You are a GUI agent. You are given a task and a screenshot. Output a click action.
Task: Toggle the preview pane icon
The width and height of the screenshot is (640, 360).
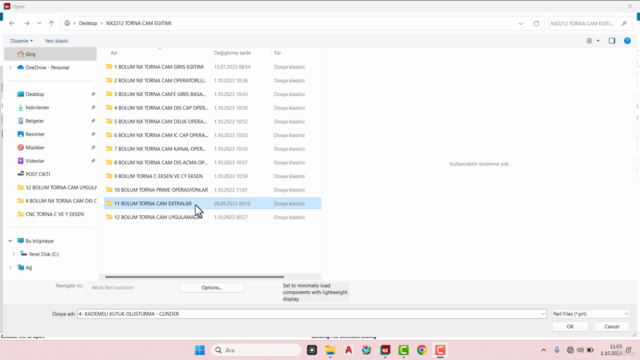click(x=611, y=41)
